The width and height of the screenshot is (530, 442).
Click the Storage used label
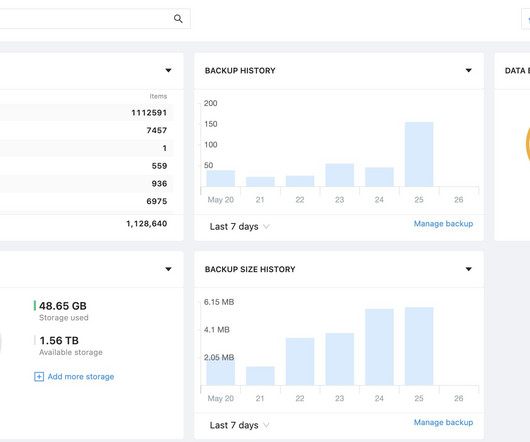click(x=64, y=318)
